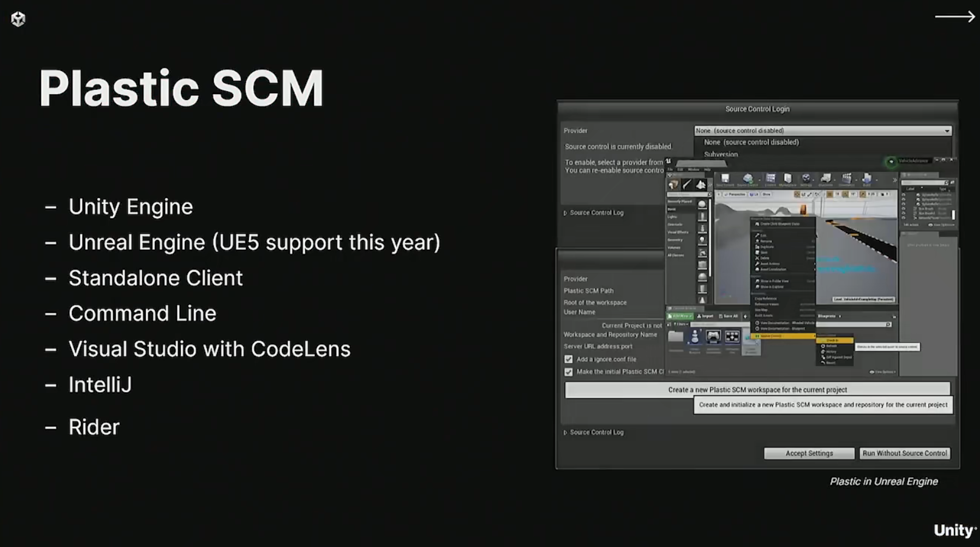The height and width of the screenshot is (547, 980).
Task: Select the Landscape mode icon
Action: (x=701, y=185)
